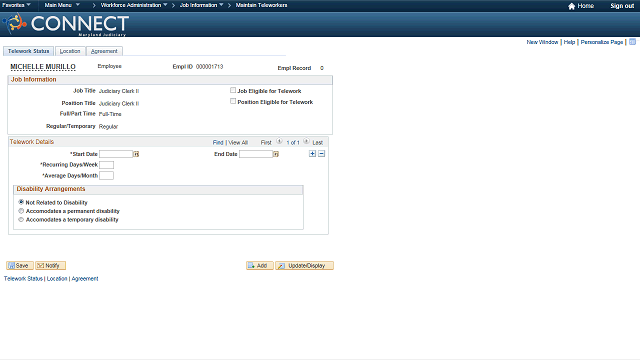Add a new telework row with plus icon
Screen dimensions: 640x360
(312, 153)
